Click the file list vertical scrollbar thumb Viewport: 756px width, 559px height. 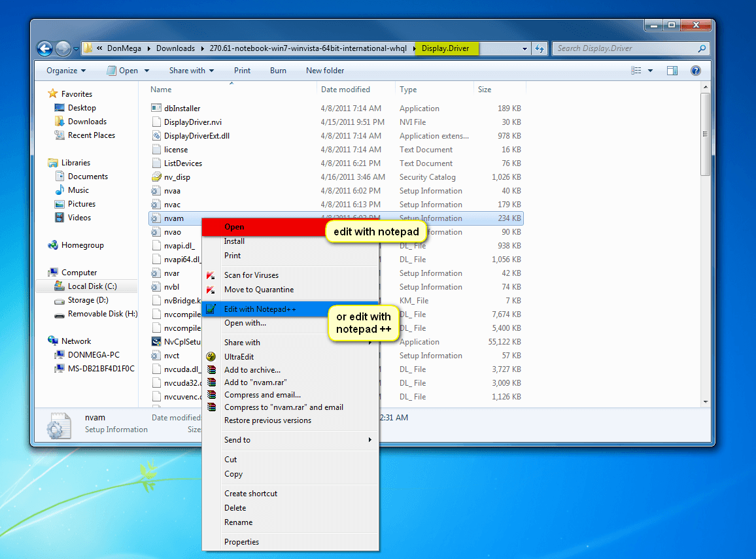point(706,134)
